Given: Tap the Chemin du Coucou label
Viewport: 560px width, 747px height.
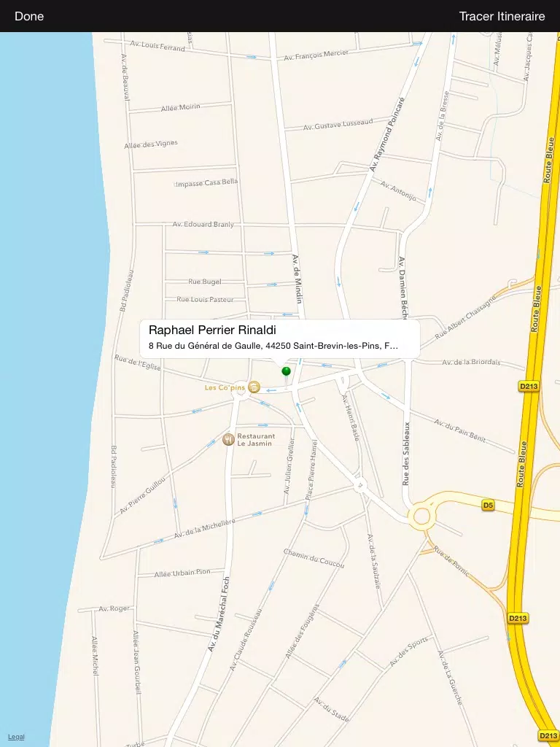Looking at the screenshot, I should 314,558.
